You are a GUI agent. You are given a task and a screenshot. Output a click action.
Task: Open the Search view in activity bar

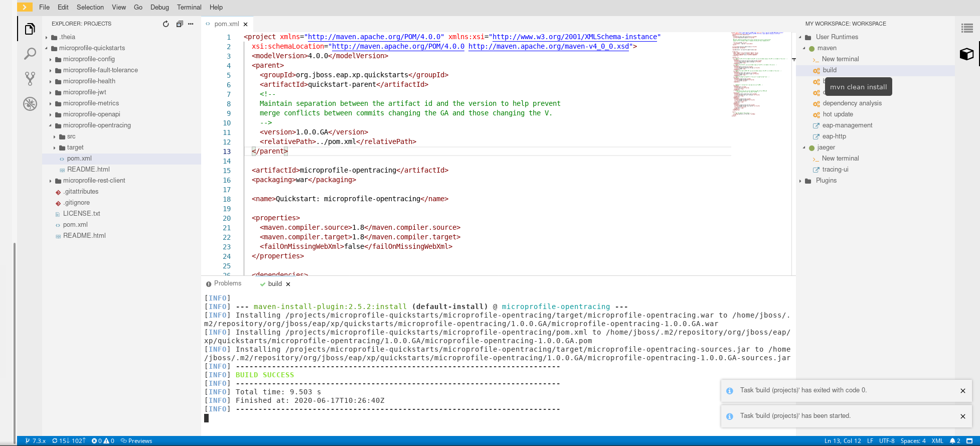[x=30, y=54]
